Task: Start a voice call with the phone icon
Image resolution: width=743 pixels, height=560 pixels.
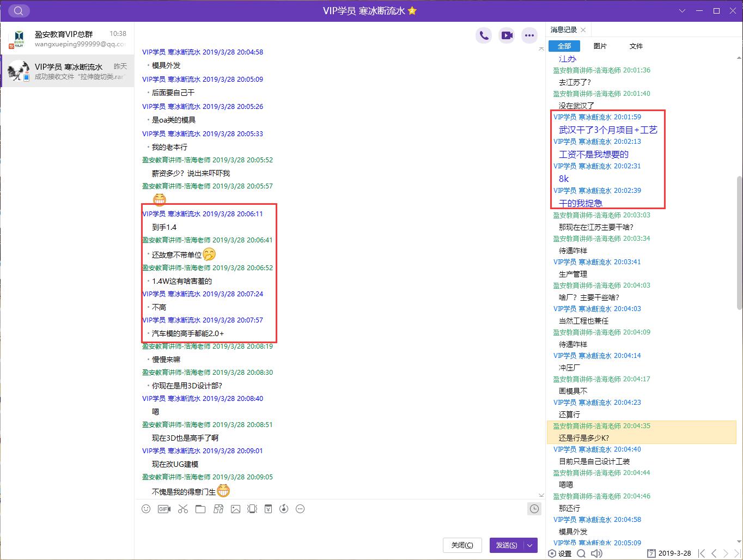Action: [484, 35]
